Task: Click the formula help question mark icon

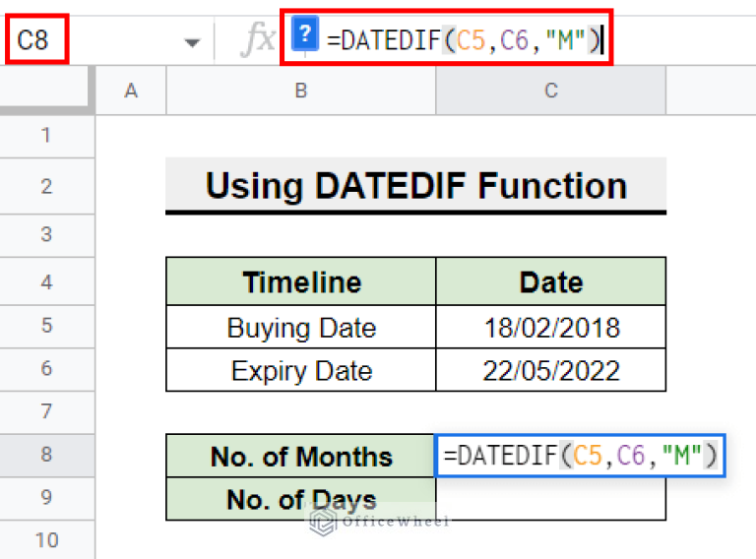Action: (x=305, y=33)
